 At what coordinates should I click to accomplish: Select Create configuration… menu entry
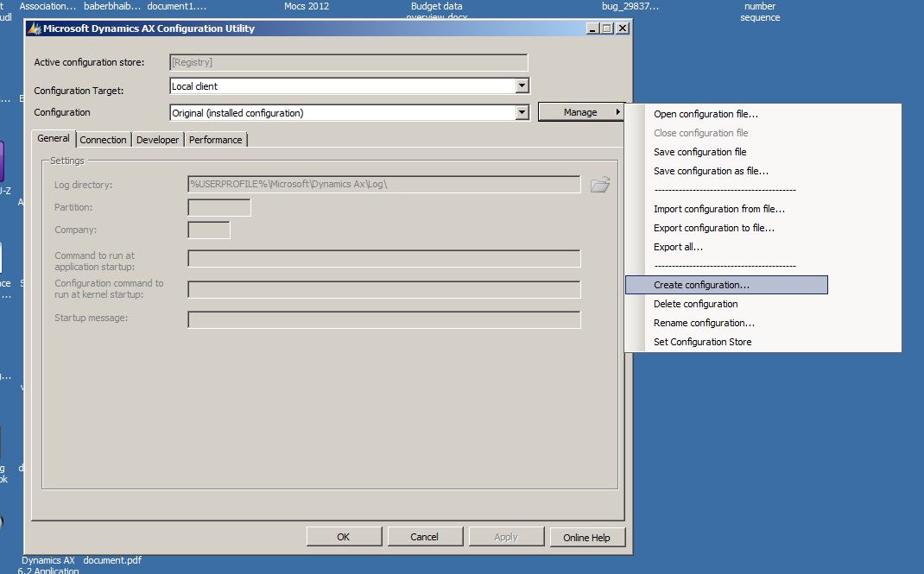click(726, 285)
